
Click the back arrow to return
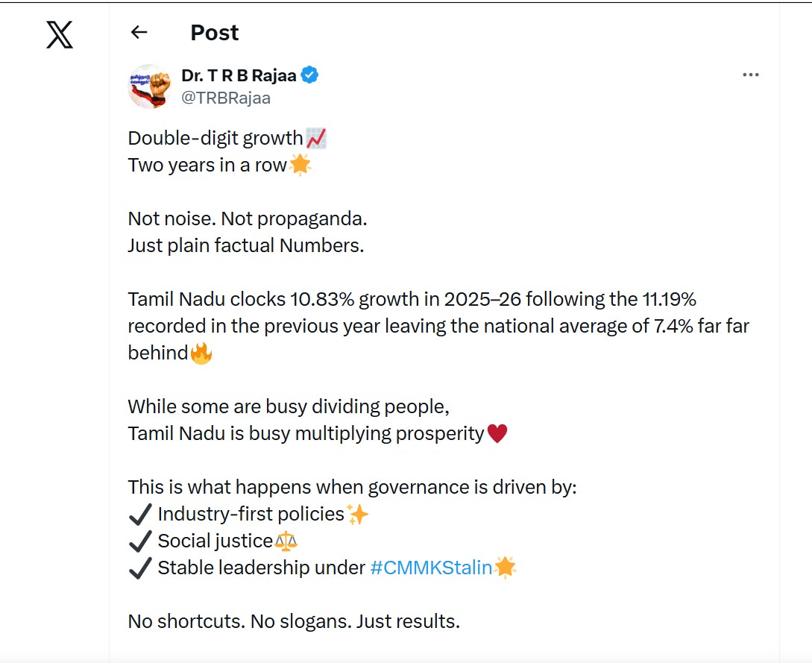pos(139,32)
